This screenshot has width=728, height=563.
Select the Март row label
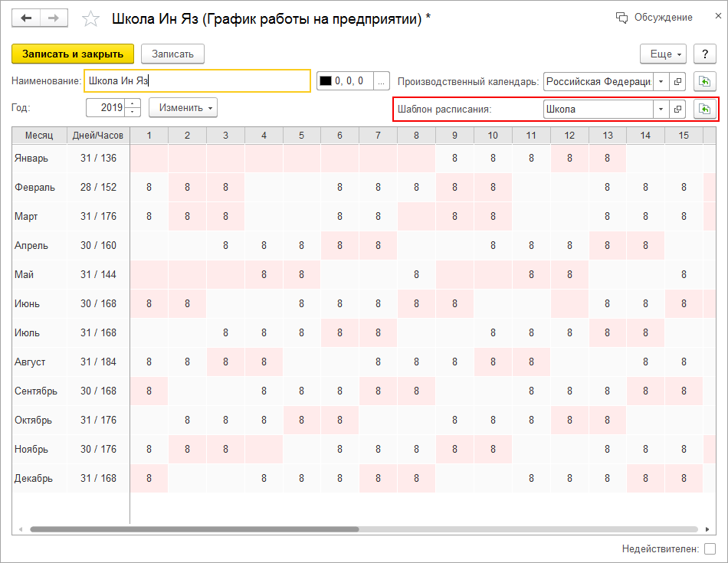pos(26,216)
